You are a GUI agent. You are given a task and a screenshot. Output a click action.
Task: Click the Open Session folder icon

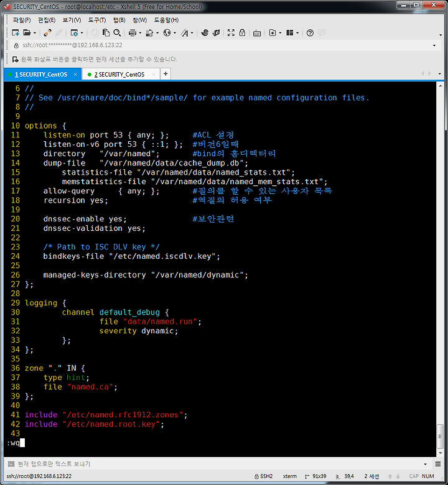(x=27, y=33)
